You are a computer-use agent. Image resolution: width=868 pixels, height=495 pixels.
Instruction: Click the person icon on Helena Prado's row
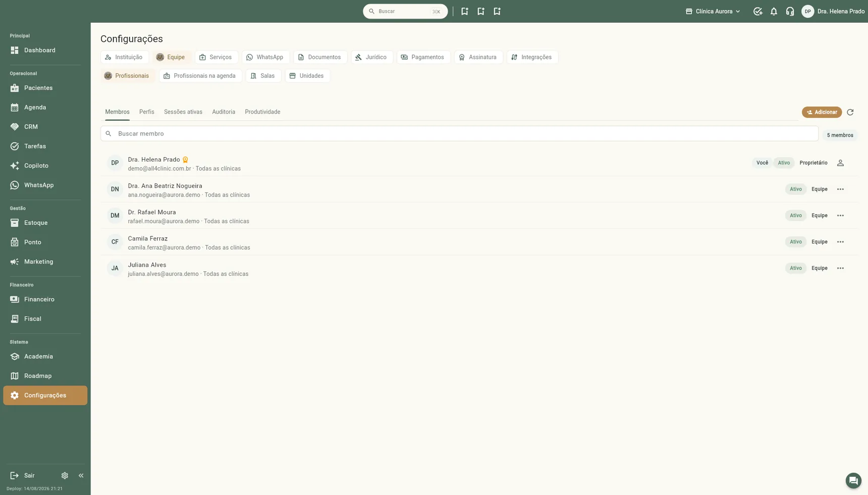pos(840,163)
